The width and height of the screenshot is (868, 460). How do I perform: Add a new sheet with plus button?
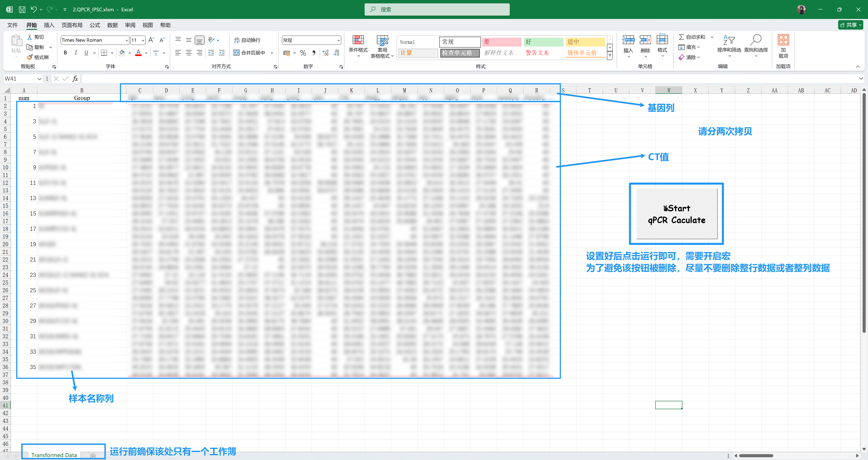tap(93, 456)
